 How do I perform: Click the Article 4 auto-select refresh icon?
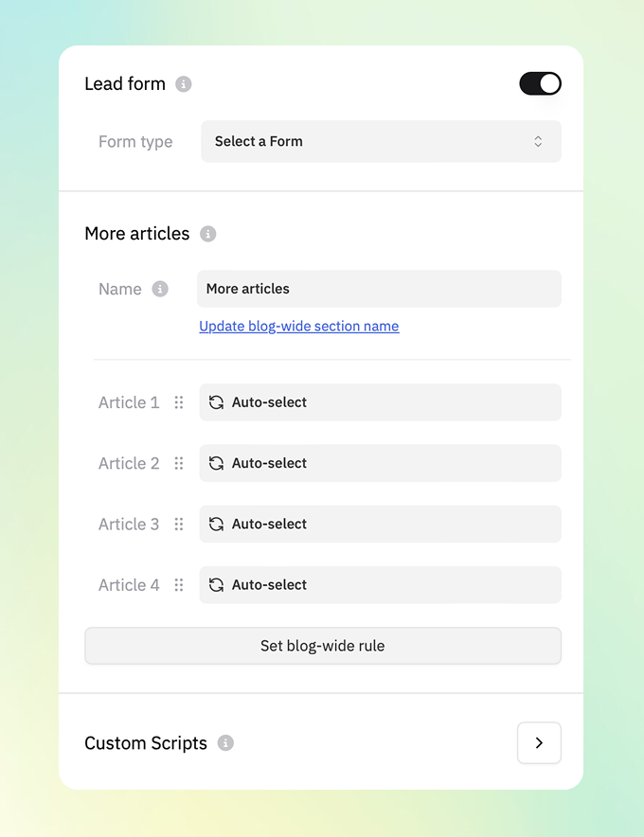point(216,585)
